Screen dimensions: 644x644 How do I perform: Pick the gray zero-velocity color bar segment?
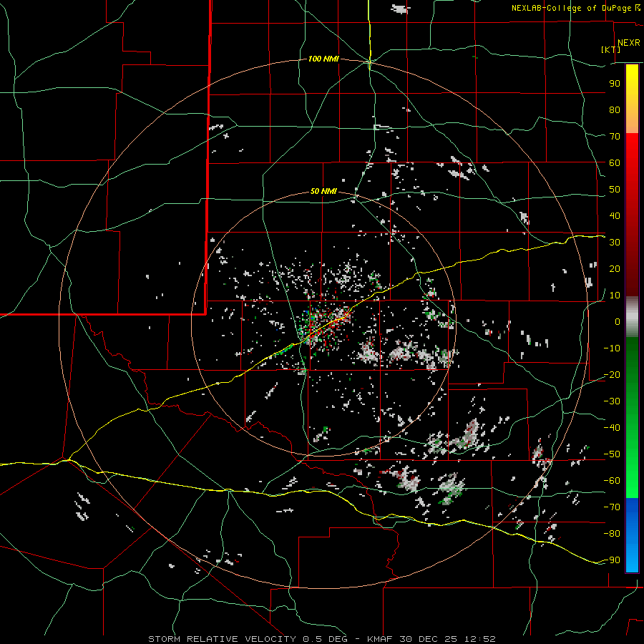(632, 317)
